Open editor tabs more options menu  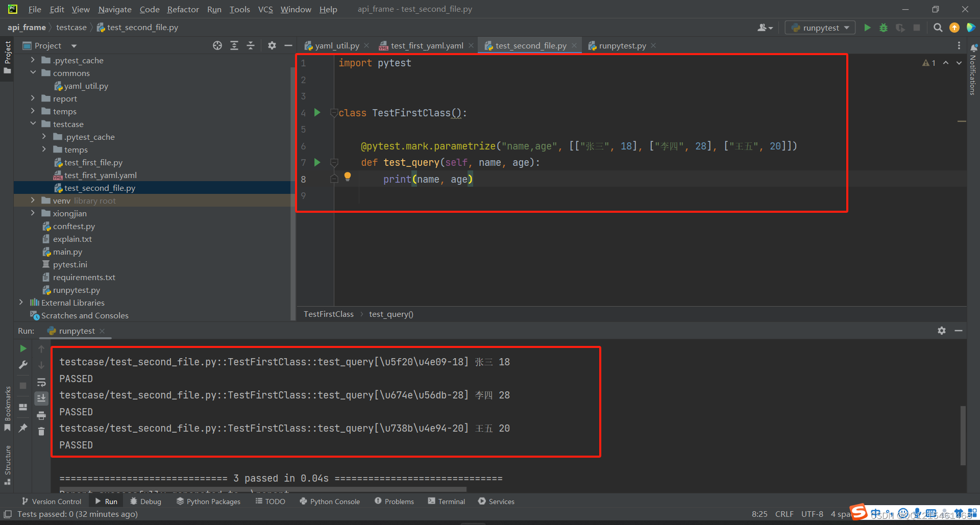pyautogui.click(x=959, y=45)
